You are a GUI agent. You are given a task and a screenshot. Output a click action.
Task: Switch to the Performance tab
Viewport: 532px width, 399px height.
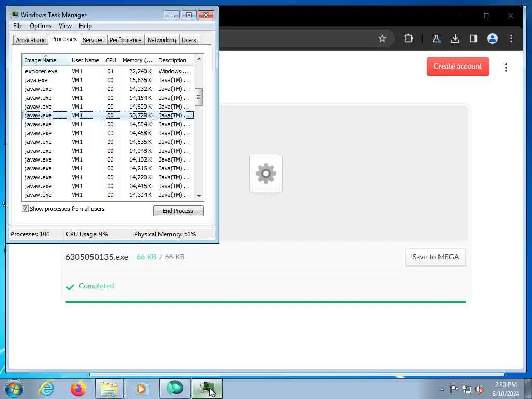(x=126, y=39)
